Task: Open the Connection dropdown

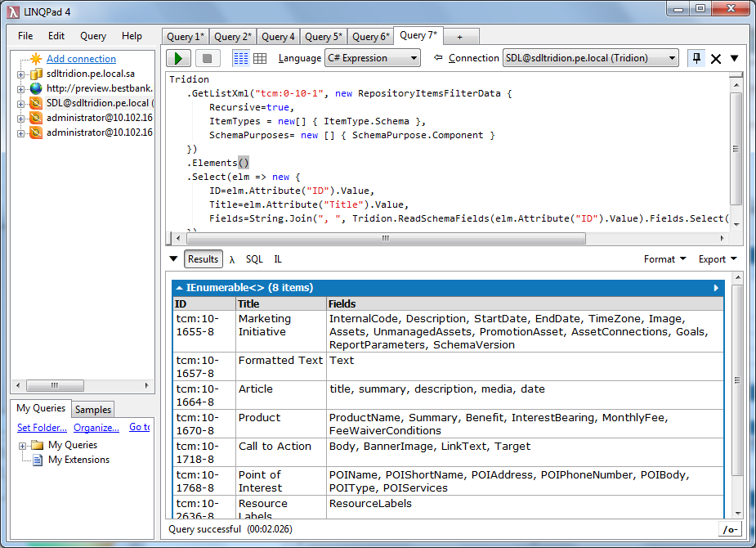Action: 590,58
